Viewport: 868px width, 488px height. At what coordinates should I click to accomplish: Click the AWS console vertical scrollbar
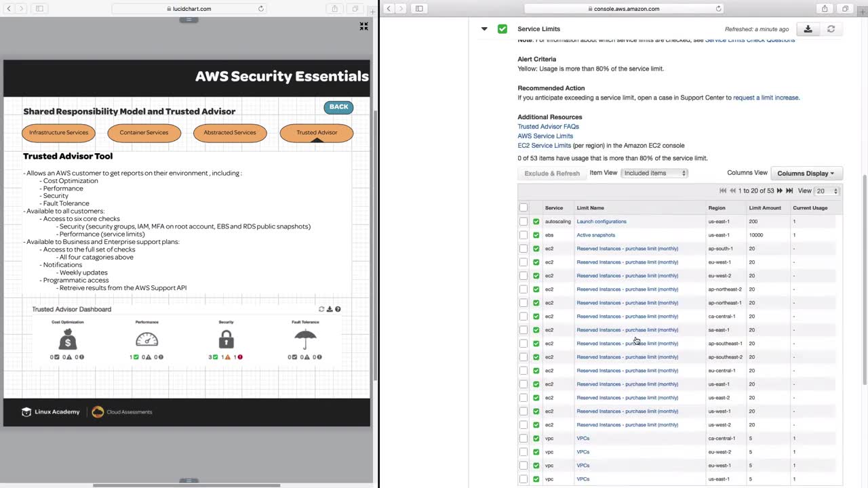[865, 280]
